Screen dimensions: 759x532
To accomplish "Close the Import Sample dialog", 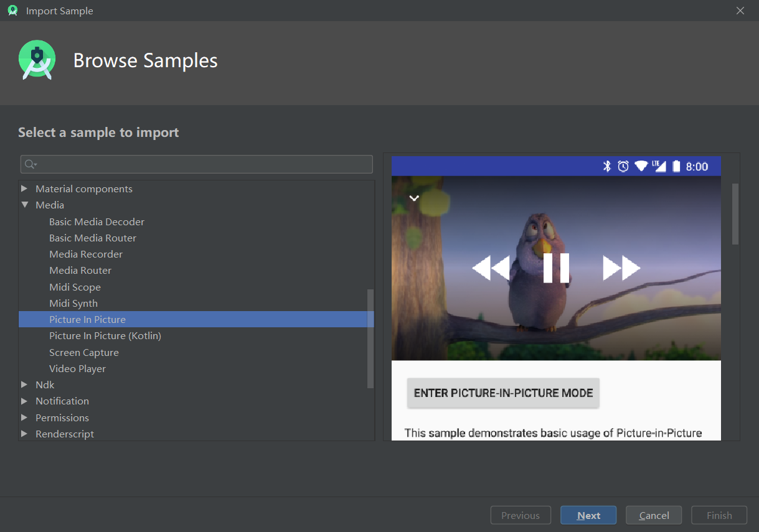I will tap(740, 11).
